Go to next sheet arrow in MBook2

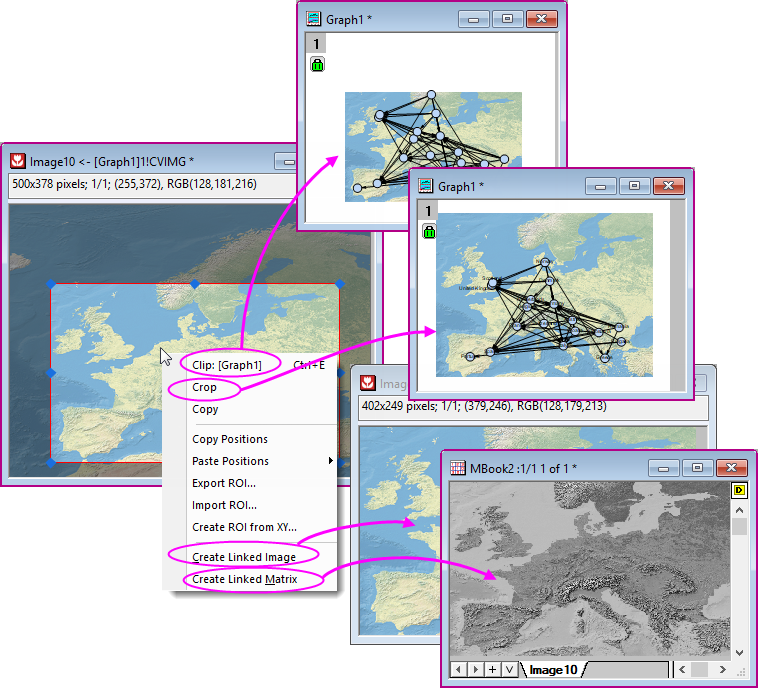475,669
